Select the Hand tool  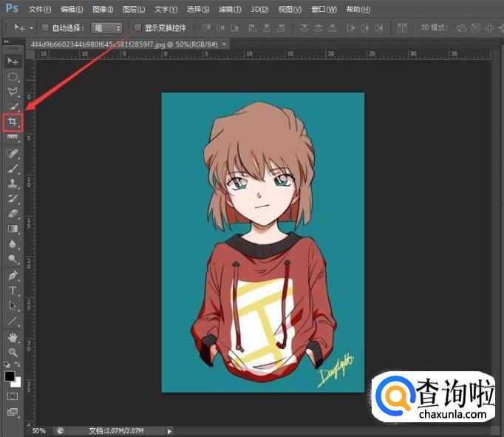tap(13, 338)
